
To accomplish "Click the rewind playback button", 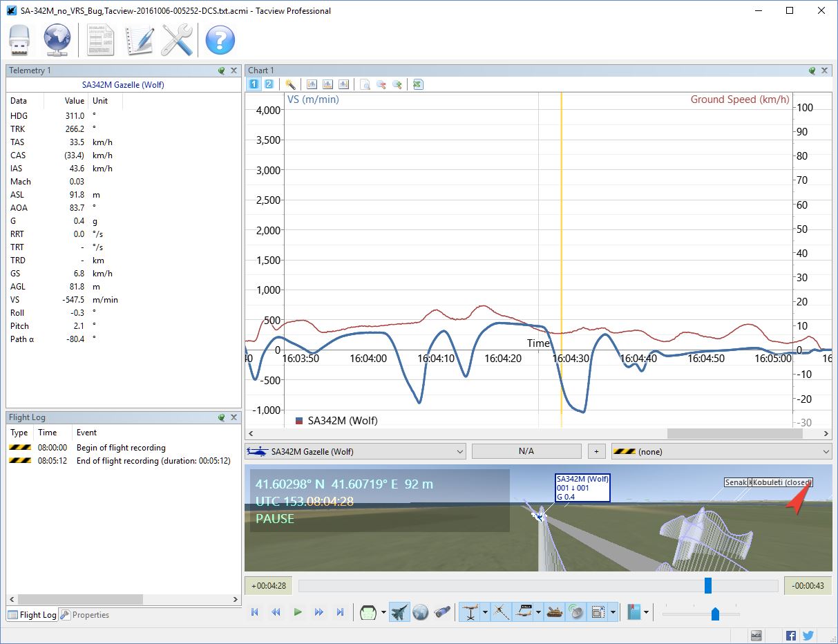I will point(276,612).
